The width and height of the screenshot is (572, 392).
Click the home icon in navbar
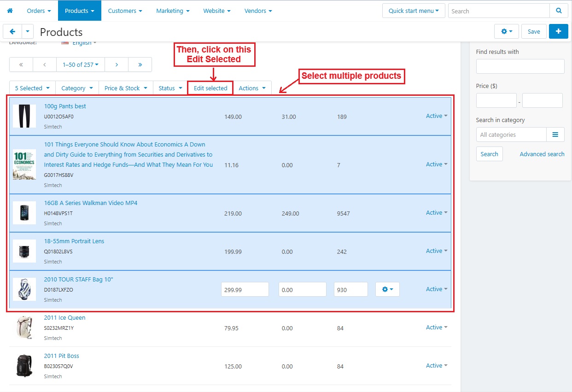[10, 11]
